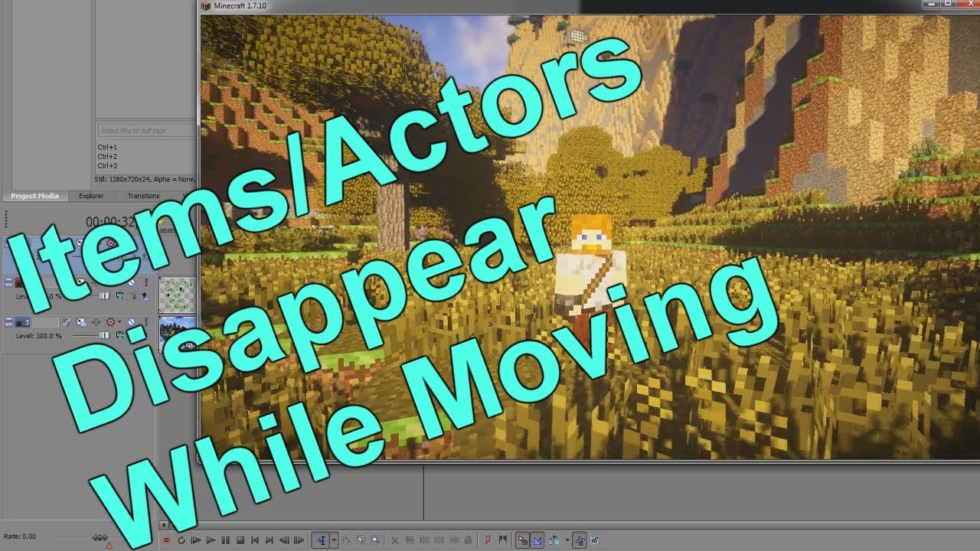Go to start of project
Image resolution: width=980 pixels, height=551 pixels.
[x=255, y=540]
